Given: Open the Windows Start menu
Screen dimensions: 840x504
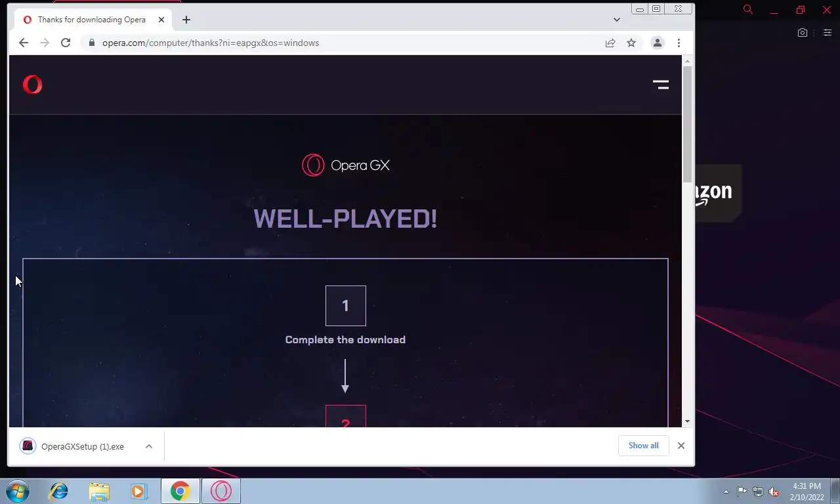Looking at the screenshot, I should pos(17,491).
